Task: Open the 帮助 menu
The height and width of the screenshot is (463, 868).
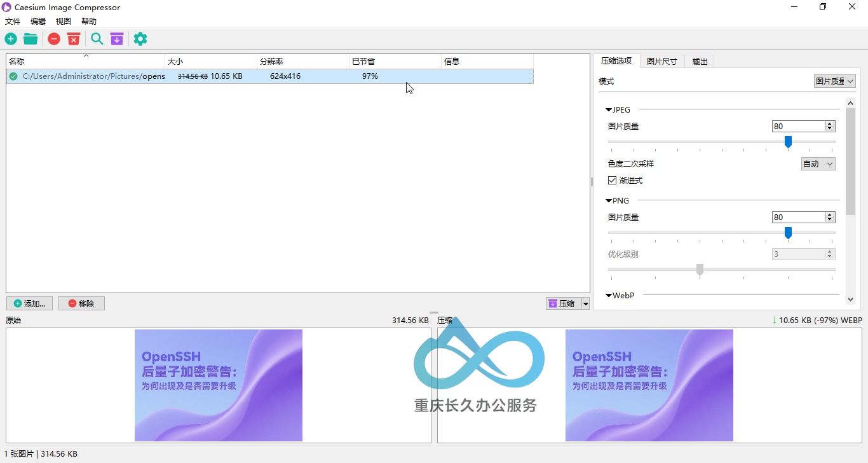Action: pos(89,22)
